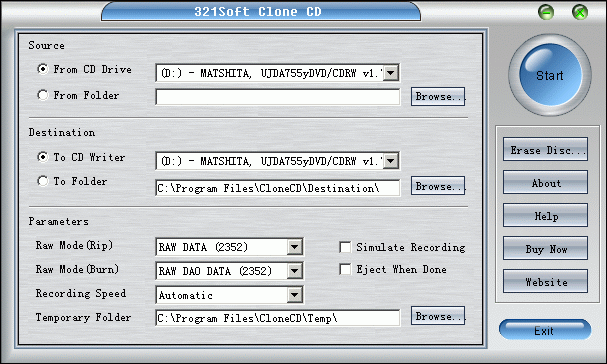
Task: Visit the Website button
Action: pos(545,281)
